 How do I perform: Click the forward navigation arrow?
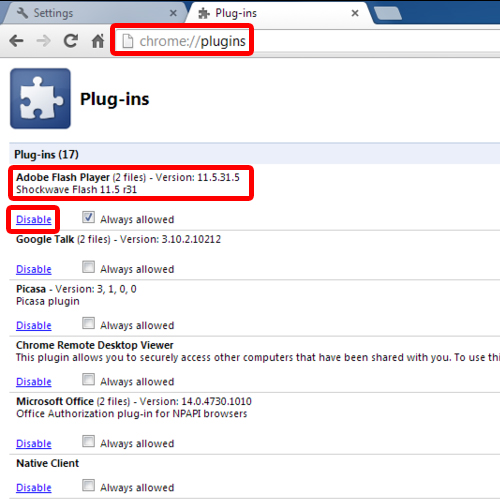[43, 41]
